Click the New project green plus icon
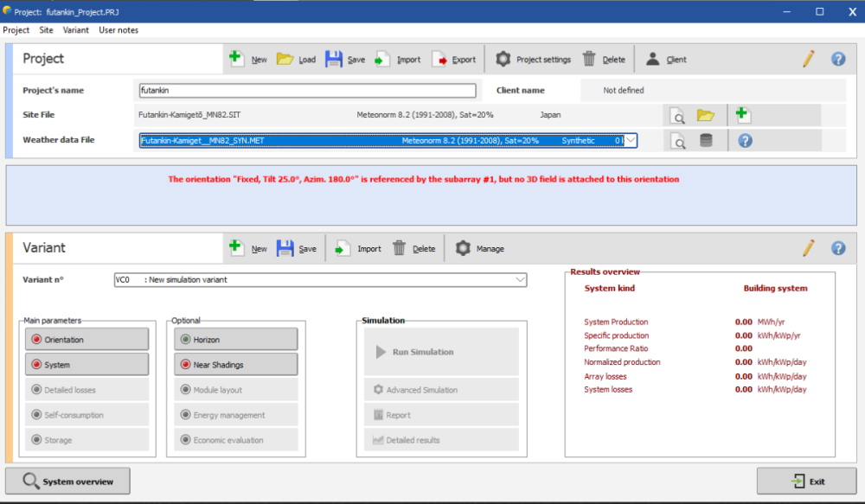This screenshot has height=504, width=865. (x=236, y=59)
